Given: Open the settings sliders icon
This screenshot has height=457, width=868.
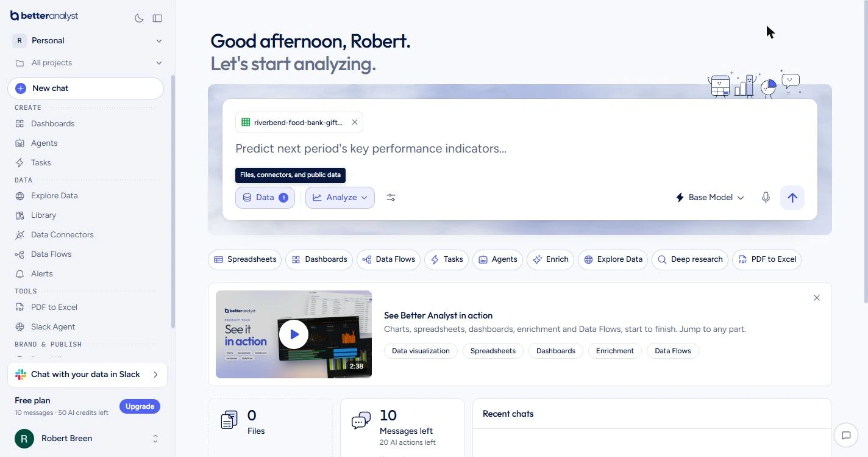Looking at the screenshot, I should click(x=391, y=198).
